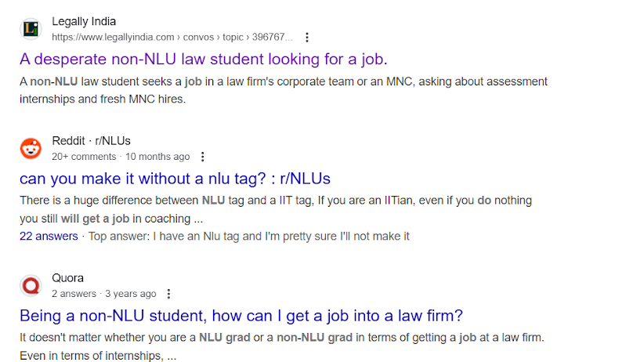The width and height of the screenshot is (644, 362).
Task: Click the Quora logo icon
Action: pos(31,285)
